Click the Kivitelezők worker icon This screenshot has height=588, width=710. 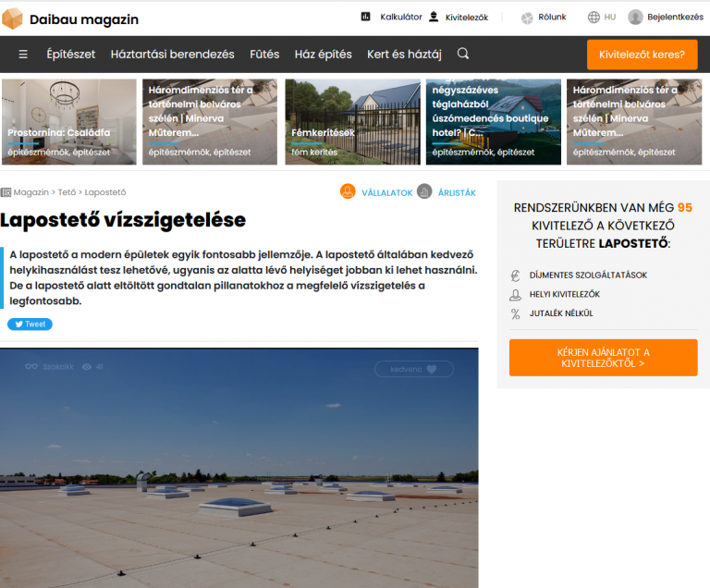[434, 17]
